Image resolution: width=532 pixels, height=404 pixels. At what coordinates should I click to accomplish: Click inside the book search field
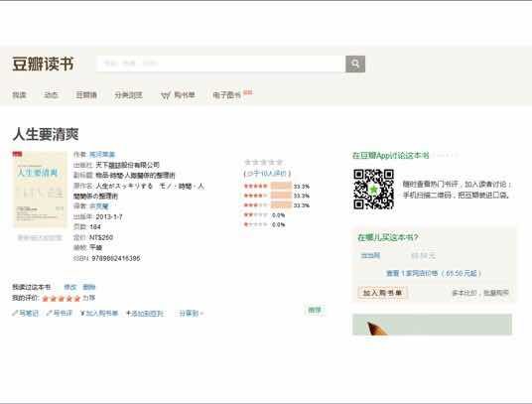221,64
